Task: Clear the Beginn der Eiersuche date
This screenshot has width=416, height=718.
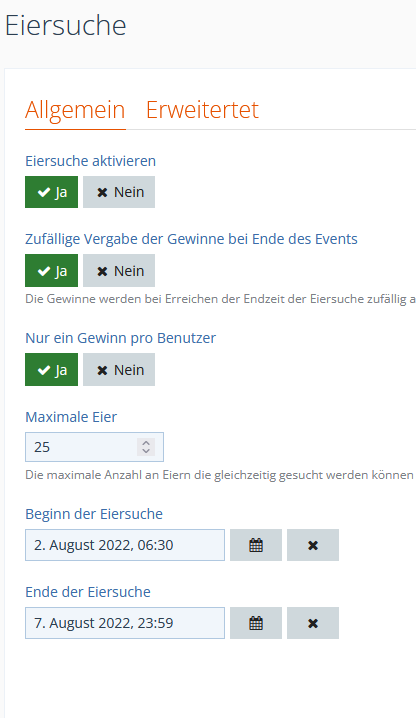Action: tap(313, 545)
